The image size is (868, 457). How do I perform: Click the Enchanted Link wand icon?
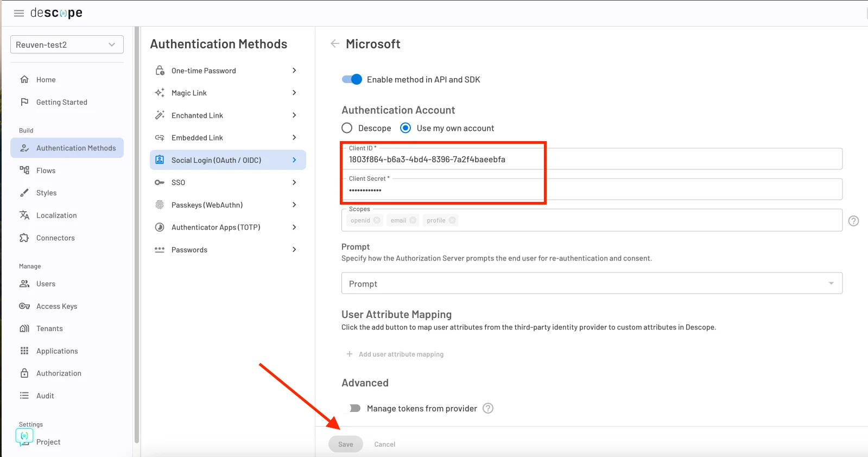pyautogui.click(x=160, y=115)
